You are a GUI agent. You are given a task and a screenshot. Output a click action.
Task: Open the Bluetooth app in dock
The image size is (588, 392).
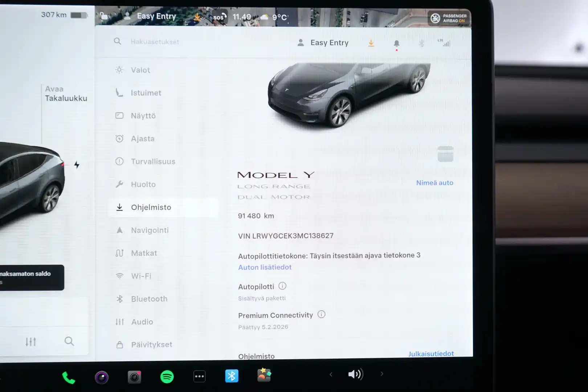pos(232,376)
